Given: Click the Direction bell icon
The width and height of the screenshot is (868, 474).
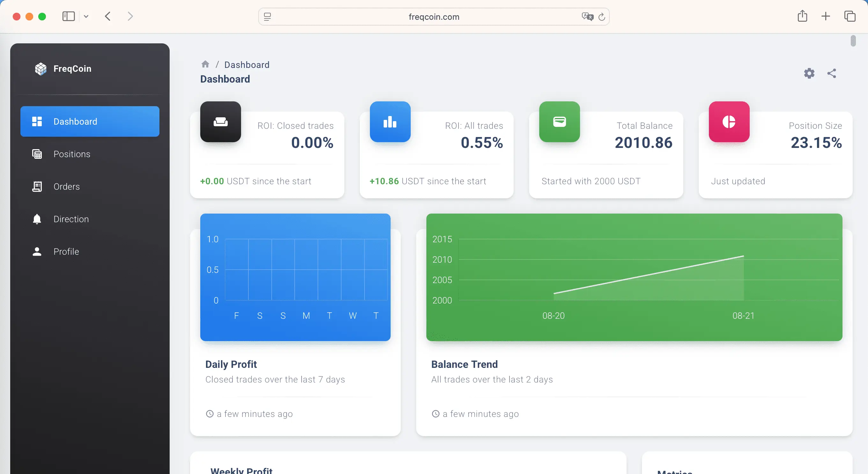Looking at the screenshot, I should (37, 219).
